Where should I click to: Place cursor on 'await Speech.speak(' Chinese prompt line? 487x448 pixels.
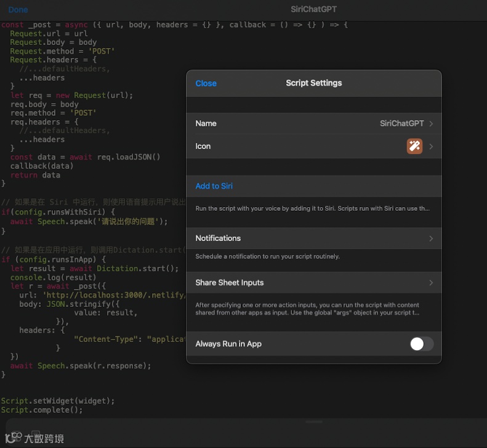point(89,222)
